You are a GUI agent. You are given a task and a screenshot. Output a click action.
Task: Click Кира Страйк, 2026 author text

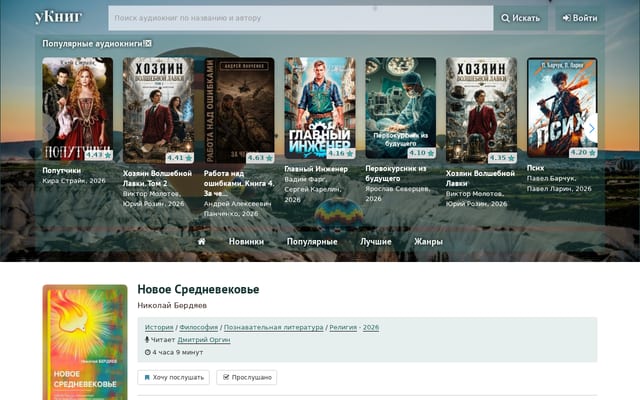(74, 181)
